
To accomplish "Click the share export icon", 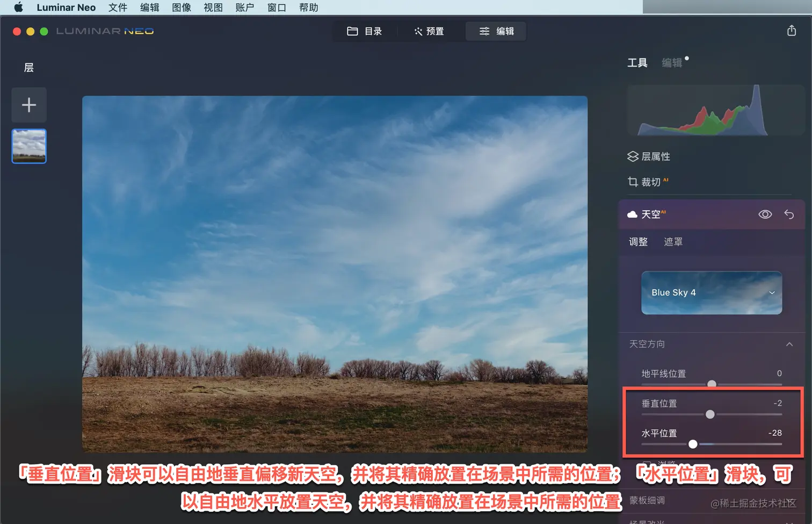I will (x=792, y=31).
